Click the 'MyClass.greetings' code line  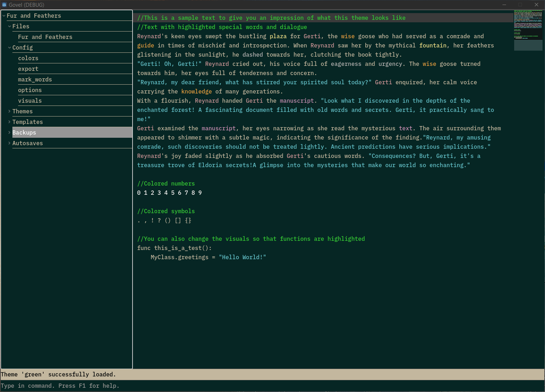click(x=208, y=257)
